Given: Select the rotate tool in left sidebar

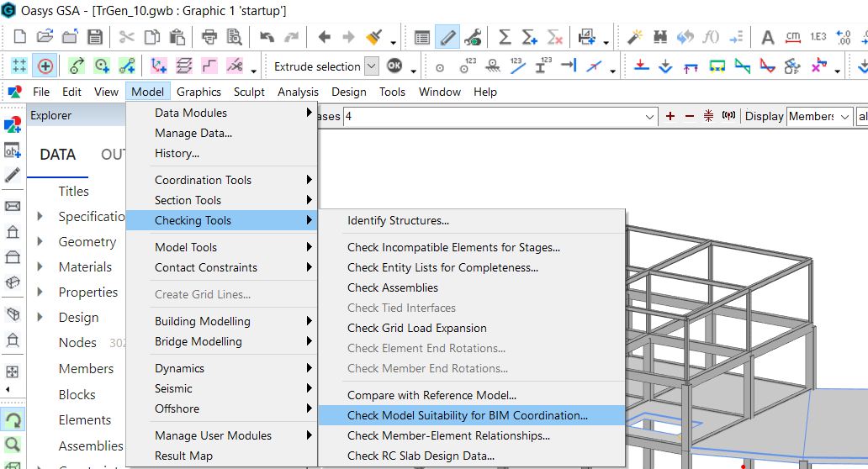Looking at the screenshot, I should click(13, 419).
